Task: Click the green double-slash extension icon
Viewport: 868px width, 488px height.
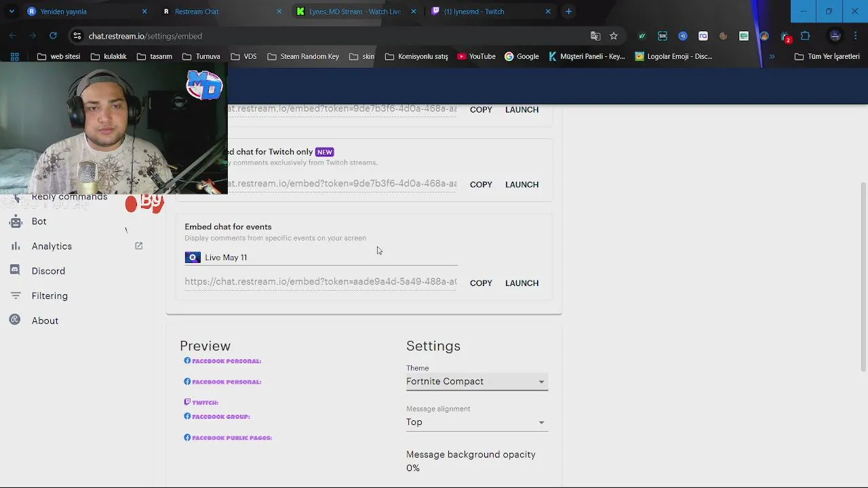Action: tap(642, 36)
